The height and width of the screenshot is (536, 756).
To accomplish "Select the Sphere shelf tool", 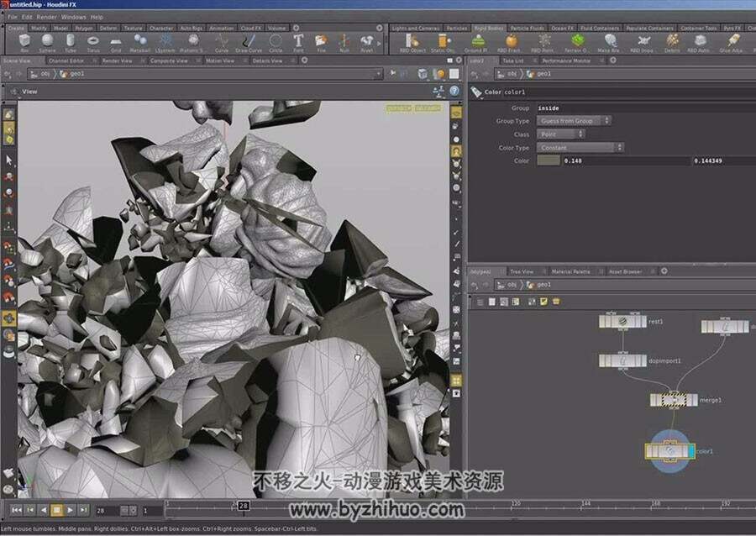I will (47, 42).
